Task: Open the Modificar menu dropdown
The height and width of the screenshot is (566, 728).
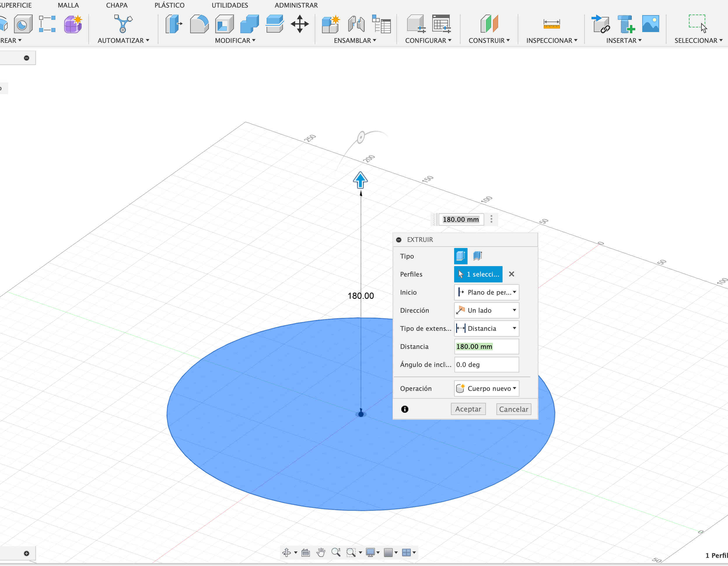Action: tap(235, 40)
